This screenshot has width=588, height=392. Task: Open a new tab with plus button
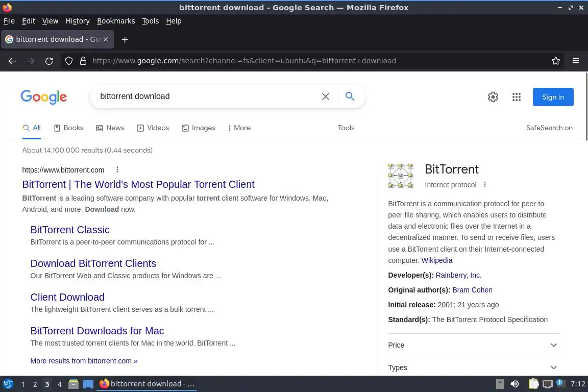[125, 39]
